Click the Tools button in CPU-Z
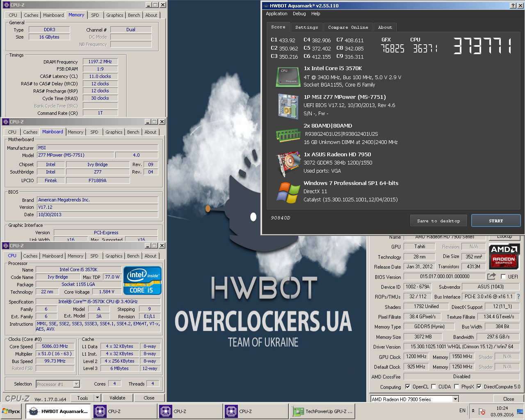This screenshot has height=420, width=525. 82,398
